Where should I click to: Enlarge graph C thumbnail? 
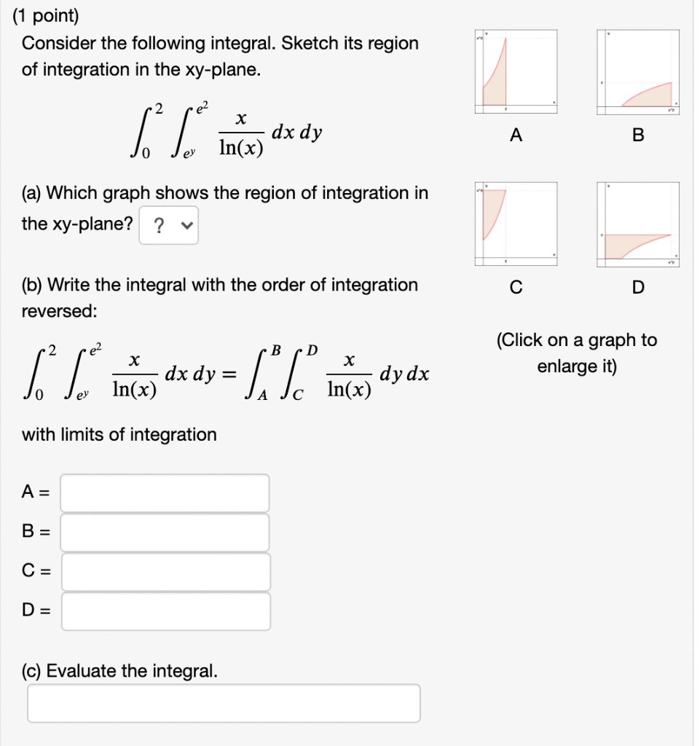[515, 224]
